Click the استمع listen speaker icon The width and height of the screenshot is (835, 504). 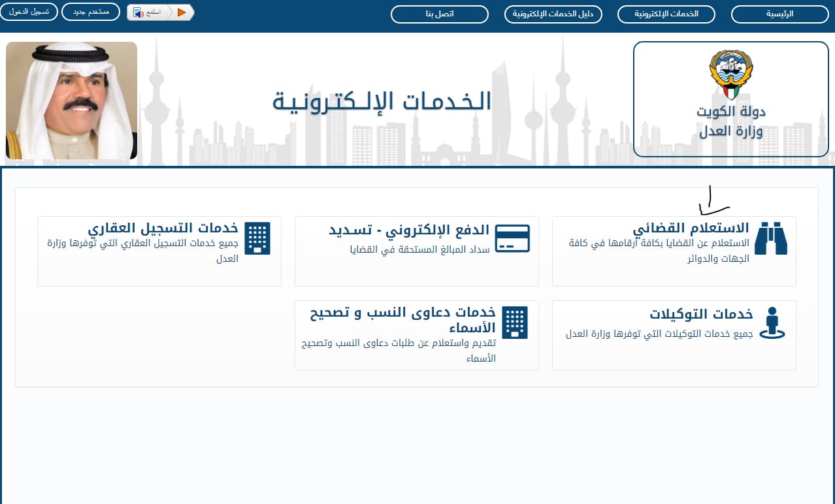click(x=138, y=12)
